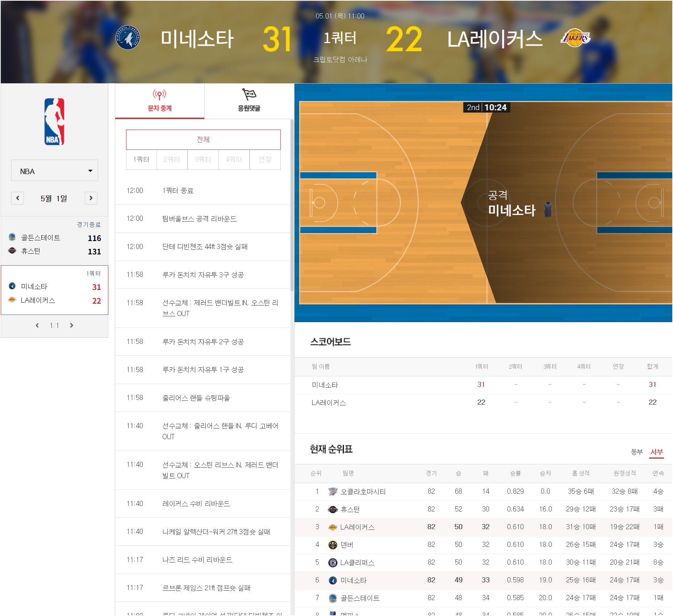Viewport: 673px width, 616px height.
Task: Click the LA Lakers logo in header
Action: pyautogui.click(x=575, y=38)
